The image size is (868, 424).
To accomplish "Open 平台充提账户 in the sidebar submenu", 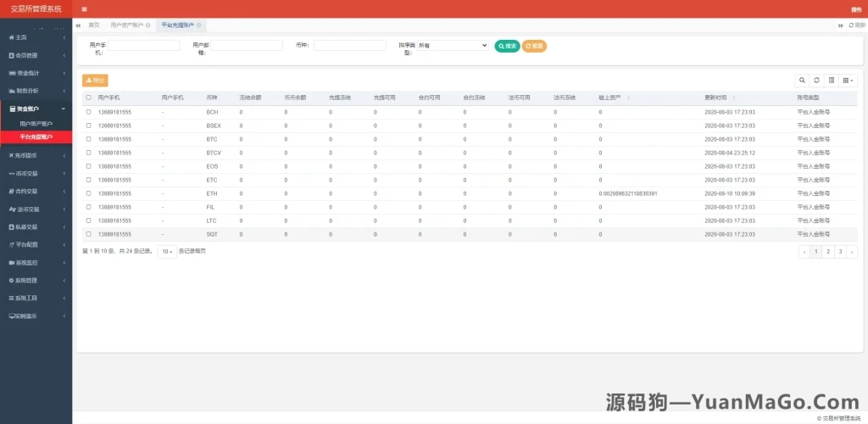I will point(36,137).
